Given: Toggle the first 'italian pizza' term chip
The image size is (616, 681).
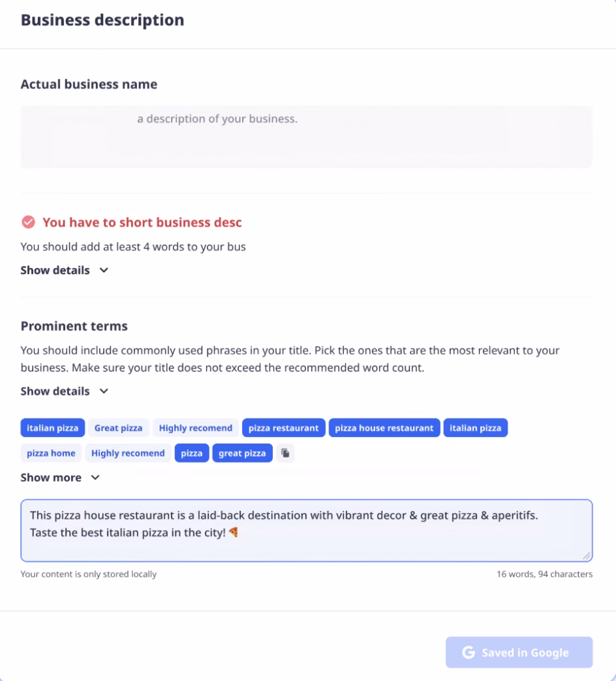Looking at the screenshot, I should pyautogui.click(x=53, y=428).
